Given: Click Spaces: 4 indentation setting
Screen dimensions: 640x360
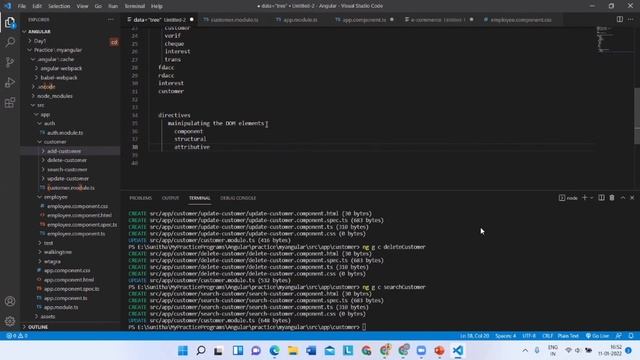Looking at the screenshot, I should coord(505,336).
